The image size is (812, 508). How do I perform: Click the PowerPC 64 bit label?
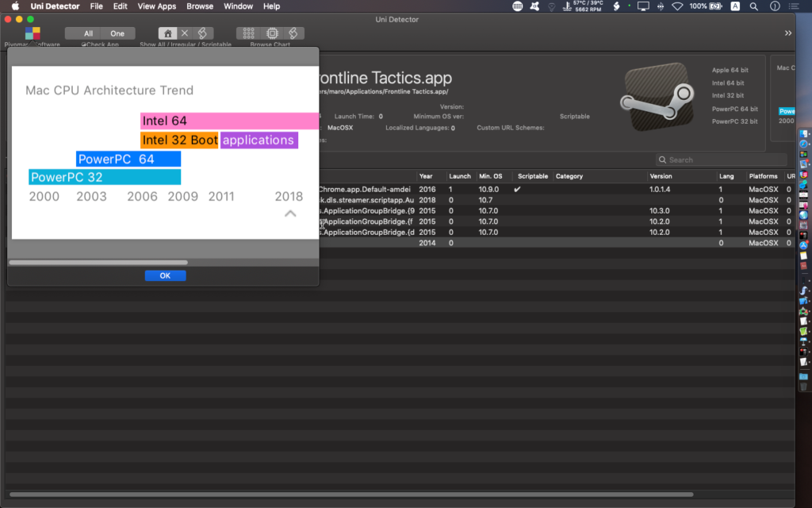click(x=734, y=109)
